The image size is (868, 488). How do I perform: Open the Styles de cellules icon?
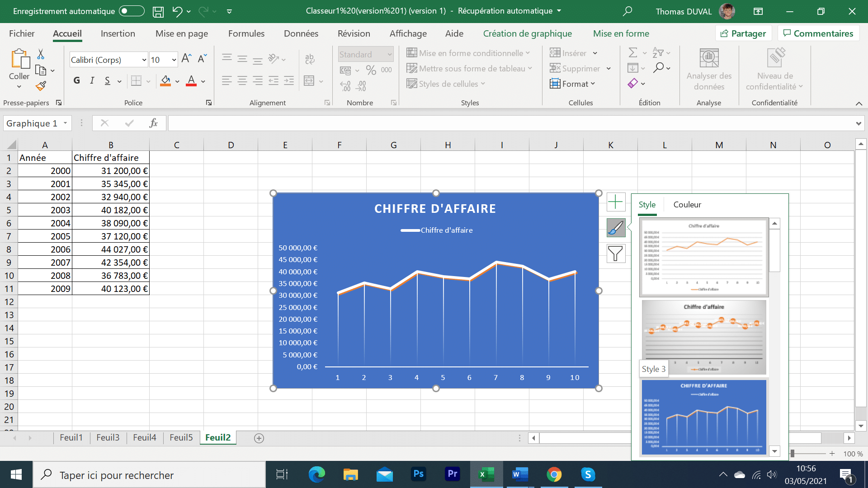[x=412, y=84]
